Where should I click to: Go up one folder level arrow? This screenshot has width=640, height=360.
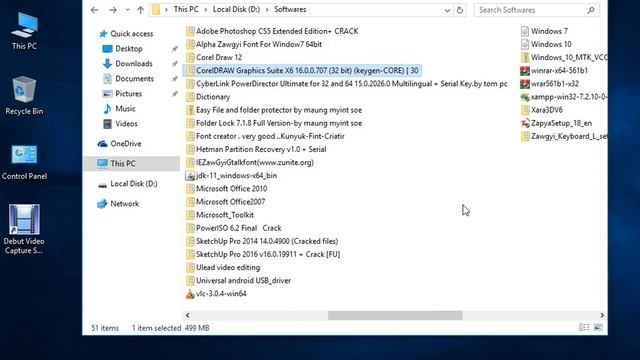tap(140, 10)
